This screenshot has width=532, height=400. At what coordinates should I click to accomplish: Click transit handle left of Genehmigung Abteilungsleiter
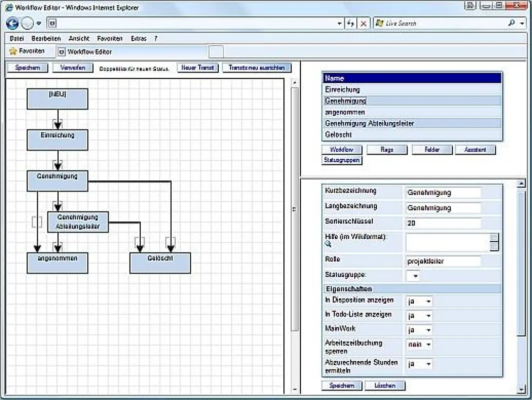coord(37,222)
